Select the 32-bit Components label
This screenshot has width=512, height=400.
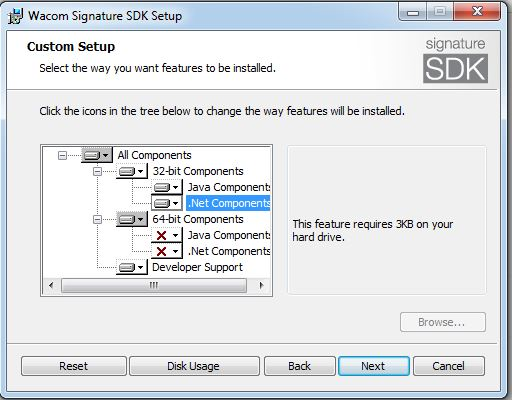pyautogui.click(x=198, y=171)
